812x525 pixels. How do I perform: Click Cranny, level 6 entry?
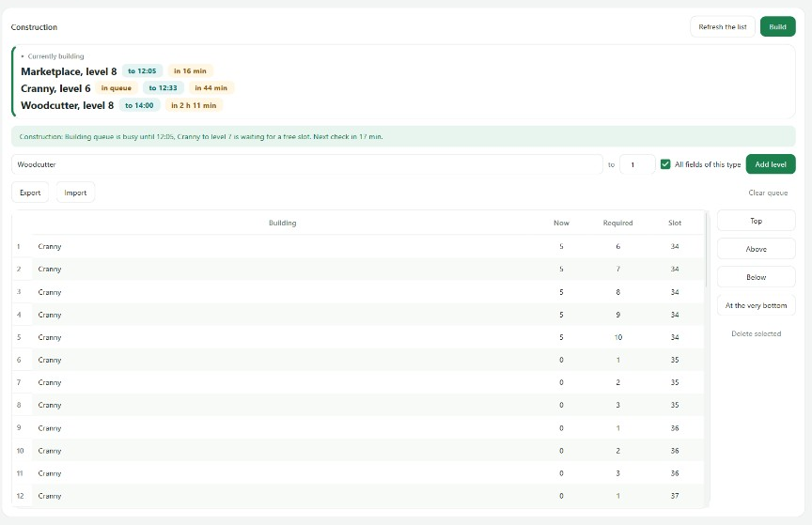point(55,88)
